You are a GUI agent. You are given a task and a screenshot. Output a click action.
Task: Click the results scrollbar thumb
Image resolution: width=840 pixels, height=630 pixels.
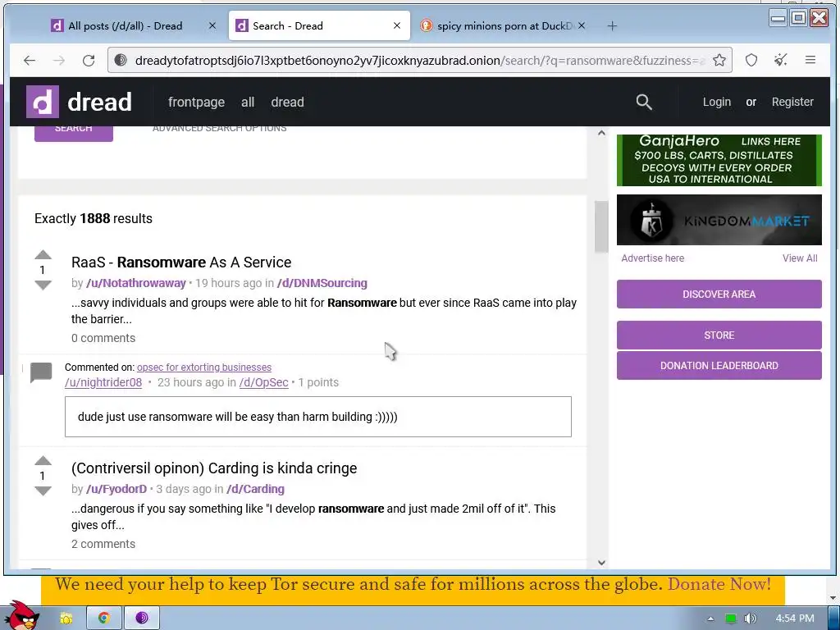601,226
